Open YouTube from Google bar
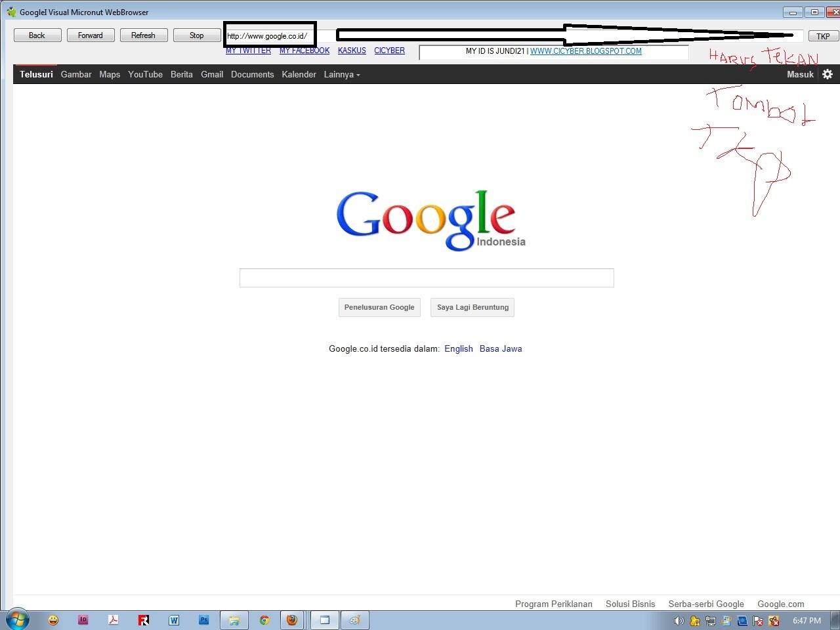This screenshot has height=630, width=840. [145, 75]
